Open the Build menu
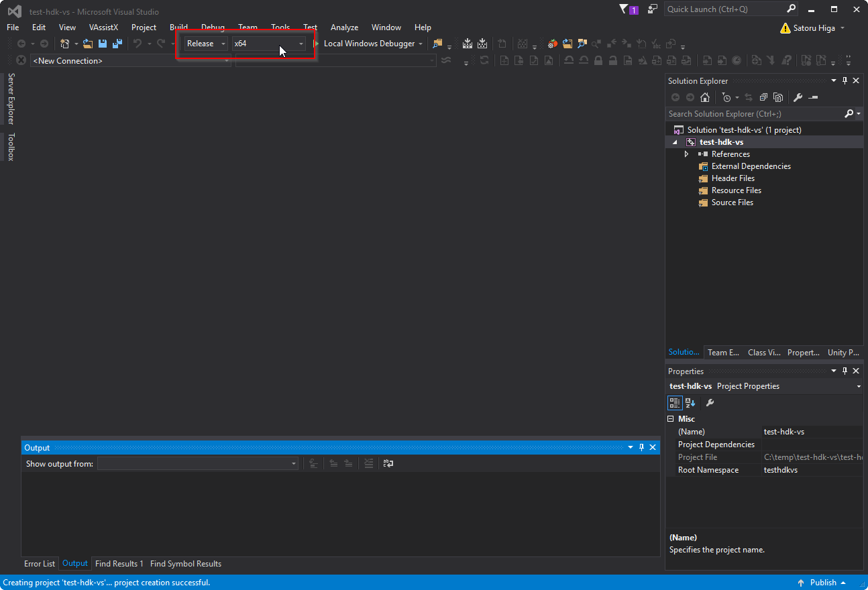The height and width of the screenshot is (590, 868). tap(178, 27)
